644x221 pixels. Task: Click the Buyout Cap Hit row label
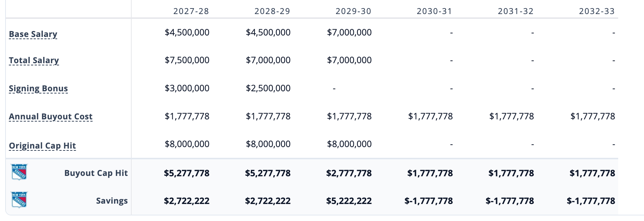pyautogui.click(x=96, y=173)
